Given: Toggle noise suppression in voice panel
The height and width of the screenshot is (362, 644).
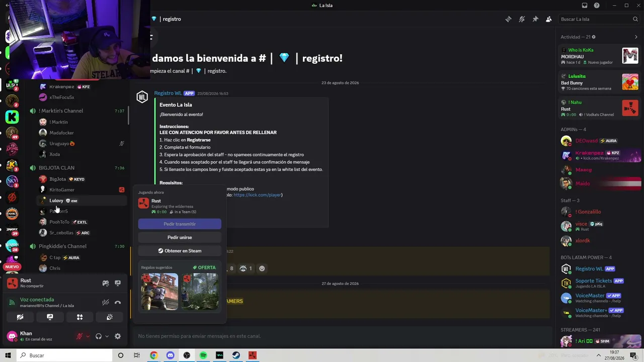Looking at the screenshot, I should click(106, 302).
